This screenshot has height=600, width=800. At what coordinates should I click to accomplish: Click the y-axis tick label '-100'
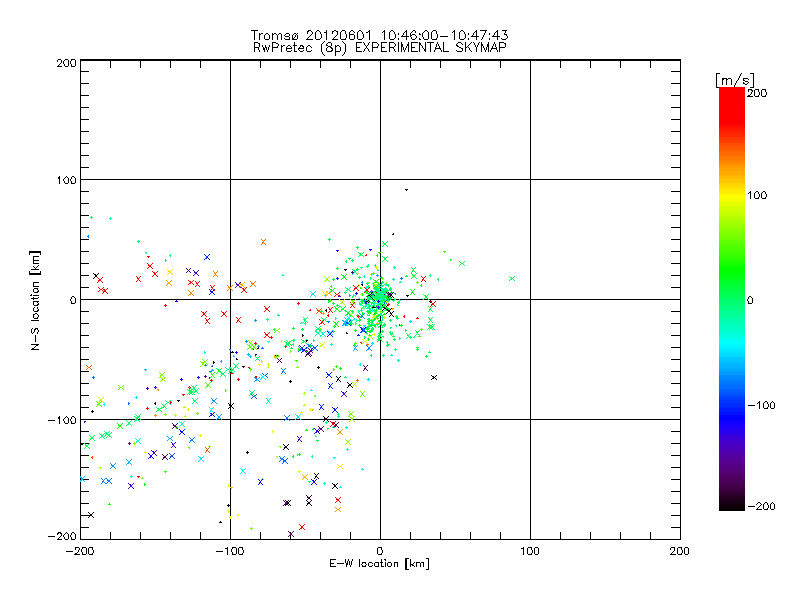(62, 420)
